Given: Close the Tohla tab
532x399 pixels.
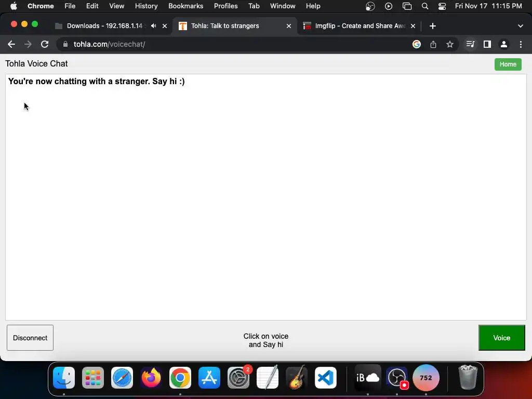Looking at the screenshot, I should pyautogui.click(x=289, y=26).
